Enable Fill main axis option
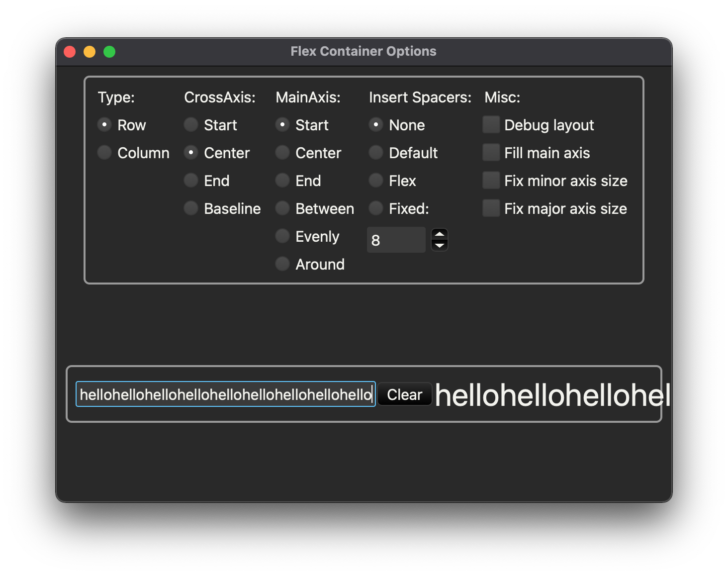The width and height of the screenshot is (728, 576). pos(491,153)
